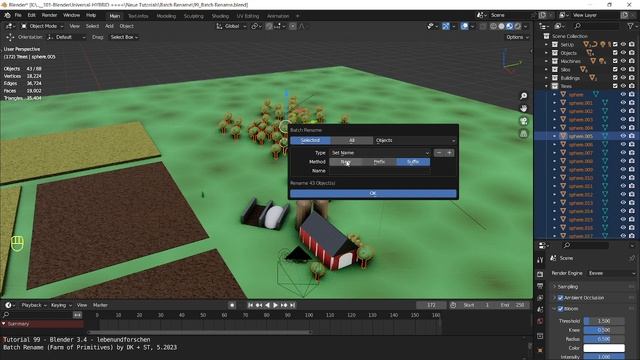Open the Objects data type dropdown in Batch Rename

coord(415,140)
